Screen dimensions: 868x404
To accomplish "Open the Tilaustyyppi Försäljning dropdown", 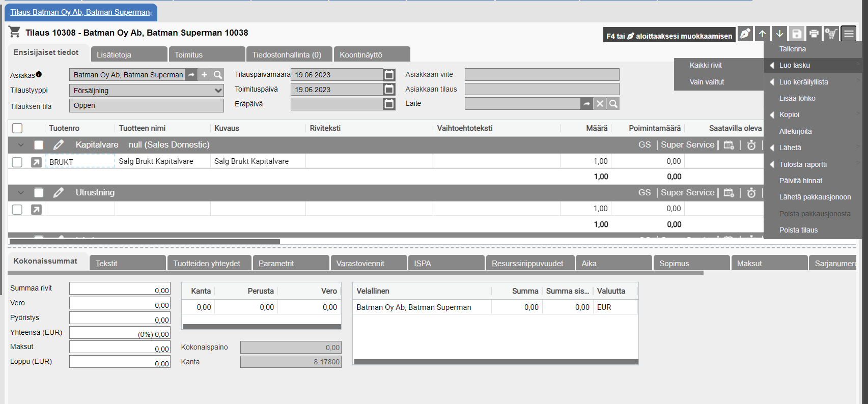I will (x=147, y=91).
